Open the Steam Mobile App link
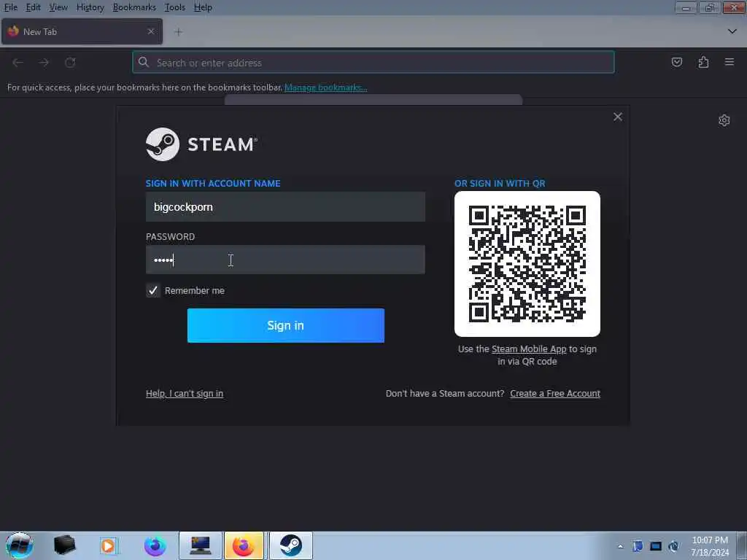The height and width of the screenshot is (560, 747). (529, 349)
